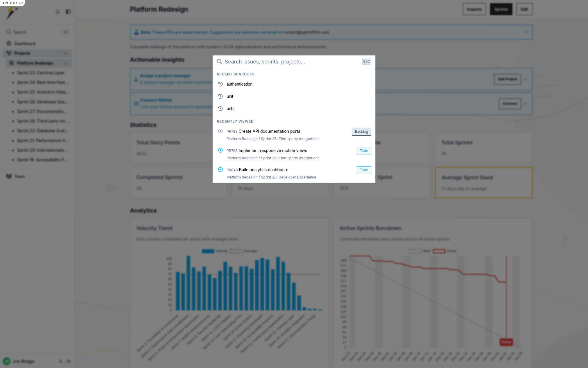Click the Backlog status badge
Screen dimensions: 588x368
361,132
